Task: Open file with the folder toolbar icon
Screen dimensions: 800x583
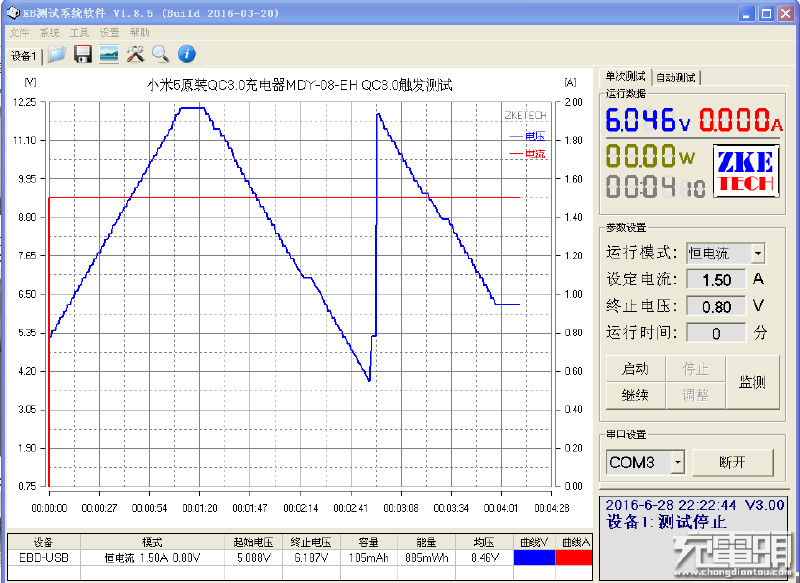Action: click(x=57, y=54)
